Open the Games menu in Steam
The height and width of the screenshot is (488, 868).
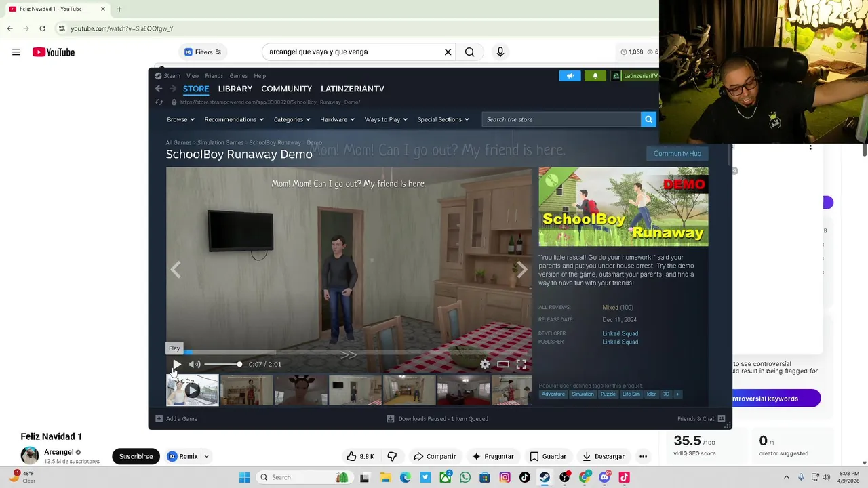[x=238, y=76]
